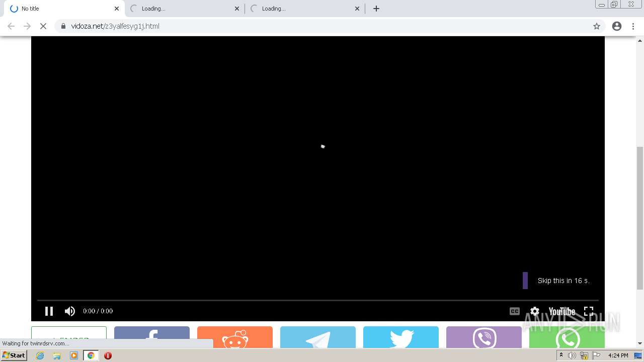
Task: Close the second Loading tab
Action: pos(237,9)
